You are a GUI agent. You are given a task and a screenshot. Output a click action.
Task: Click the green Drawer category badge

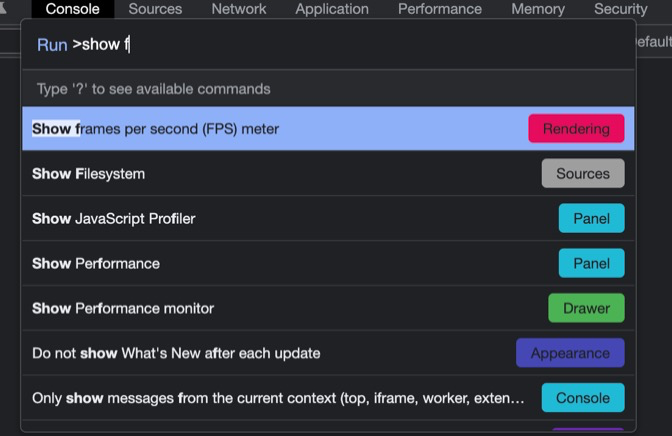click(x=586, y=308)
